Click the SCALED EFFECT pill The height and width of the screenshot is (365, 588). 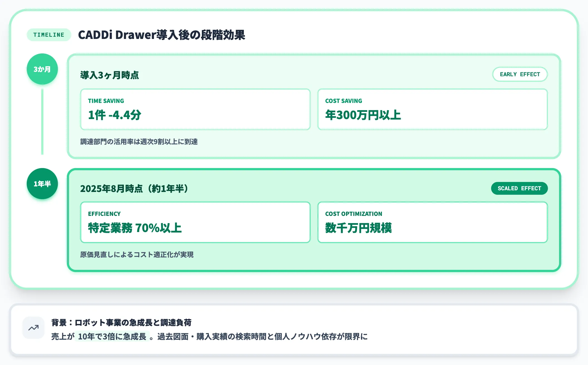(519, 188)
